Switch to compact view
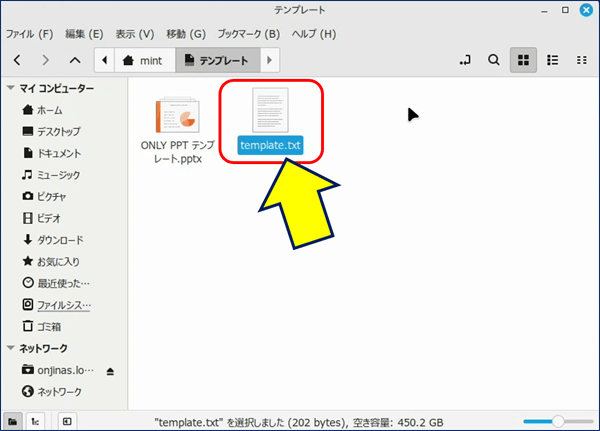 [582, 60]
